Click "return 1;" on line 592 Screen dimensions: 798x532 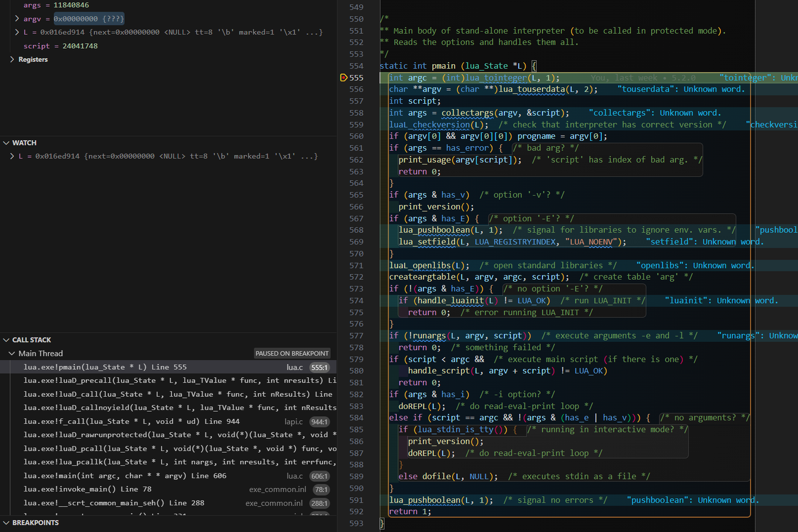[x=410, y=511]
